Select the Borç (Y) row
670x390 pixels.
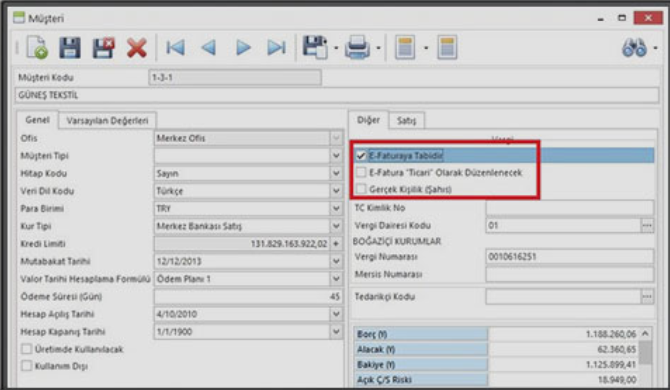pos(496,334)
